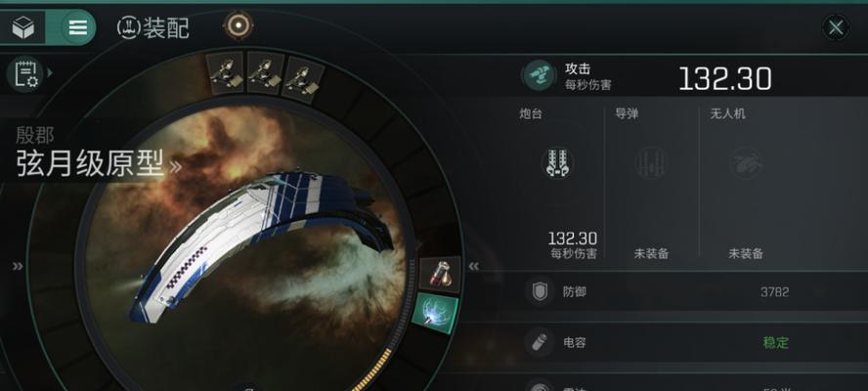The image size is (868, 391).
Task: Open the fitting notes settings icon
Action: (x=25, y=73)
